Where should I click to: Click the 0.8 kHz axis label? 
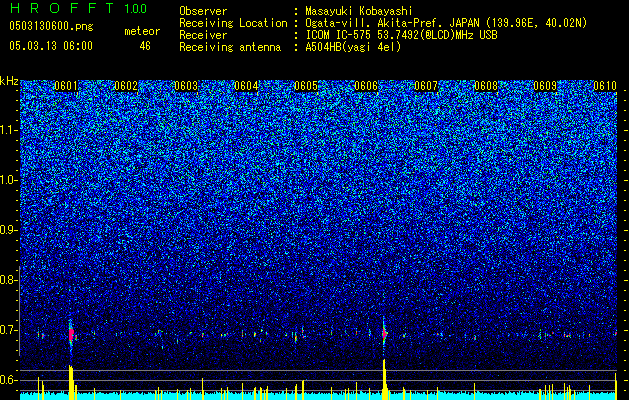[9, 280]
